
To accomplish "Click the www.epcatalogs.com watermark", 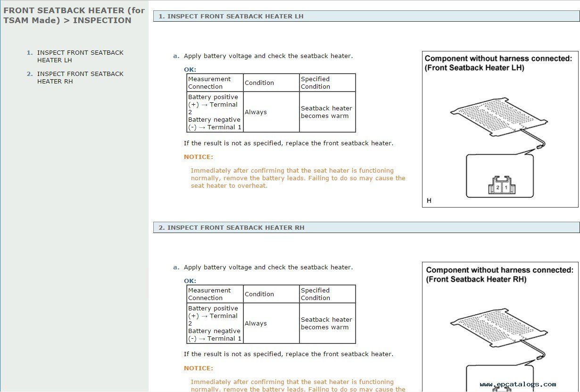I will click(518, 384).
